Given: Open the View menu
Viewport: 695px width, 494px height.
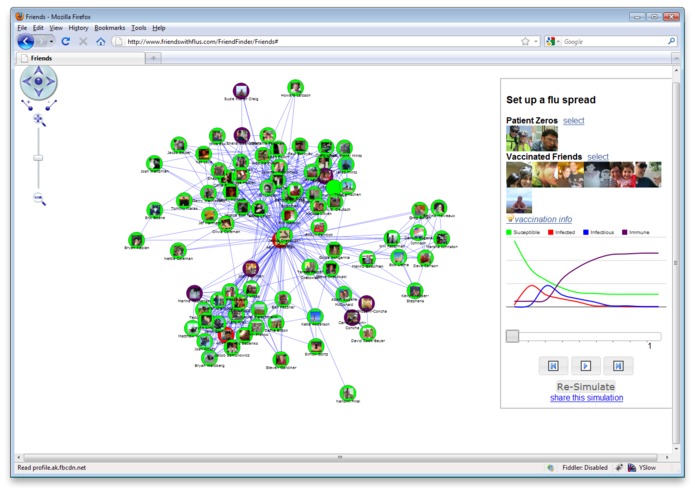Looking at the screenshot, I should 56,27.
